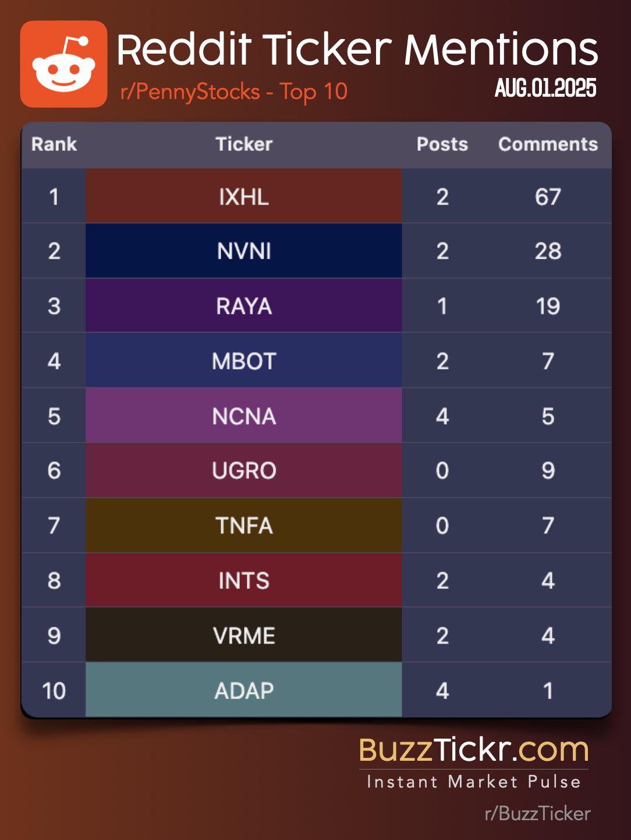The height and width of the screenshot is (840, 631).
Task: Click the Reddit alien logo icon
Action: coord(64,64)
